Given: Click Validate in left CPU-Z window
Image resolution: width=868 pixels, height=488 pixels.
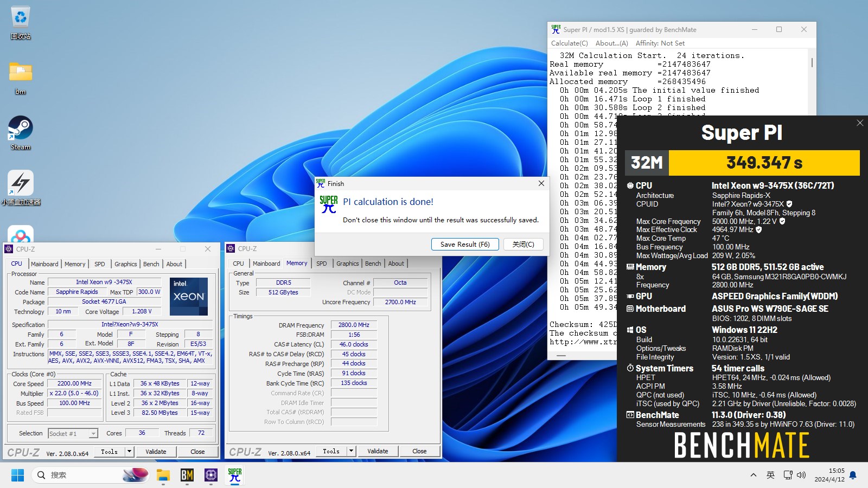Looking at the screenshot, I should pos(156,452).
